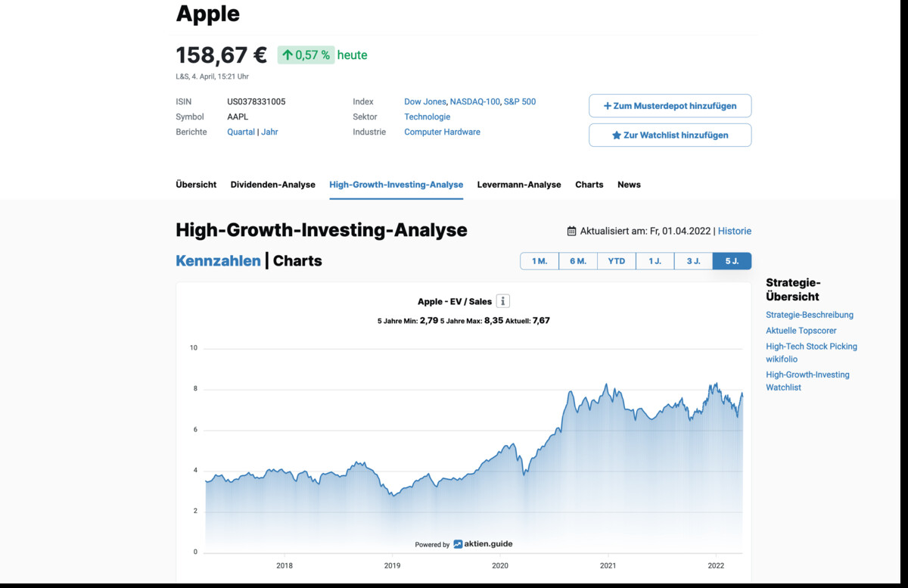The image size is (908, 588).
Task: Click the Aktuelle Topscorer sidebar link
Action: point(801,331)
